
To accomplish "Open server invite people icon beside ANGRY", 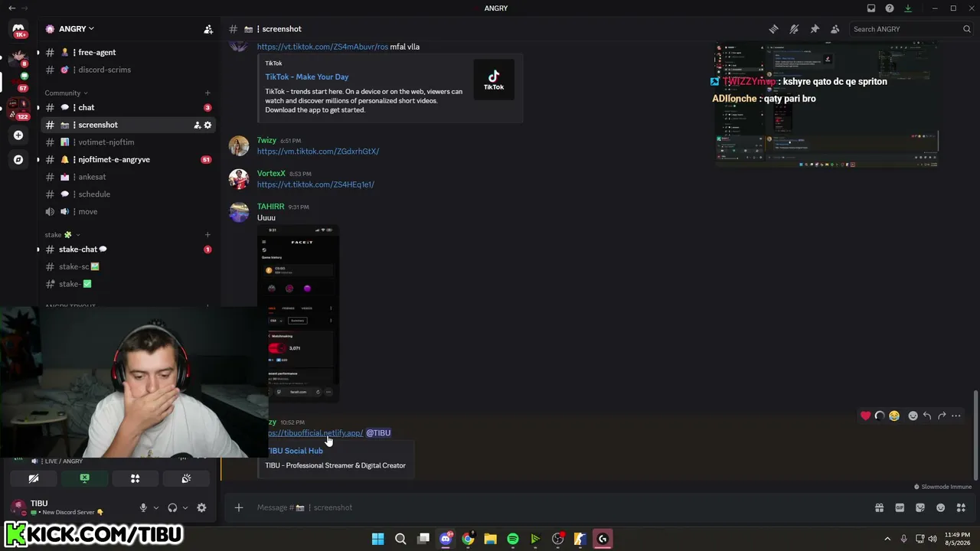I will coord(208,29).
